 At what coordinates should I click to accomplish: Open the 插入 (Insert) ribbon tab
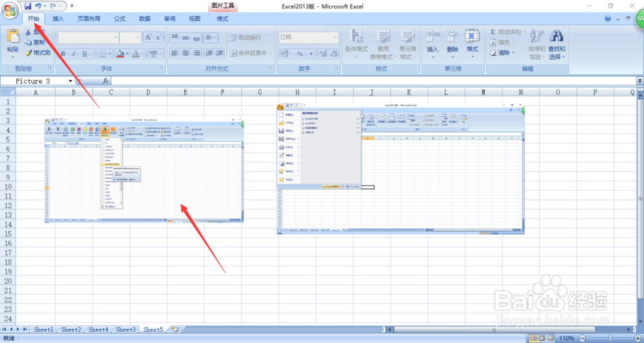pyautogui.click(x=59, y=19)
